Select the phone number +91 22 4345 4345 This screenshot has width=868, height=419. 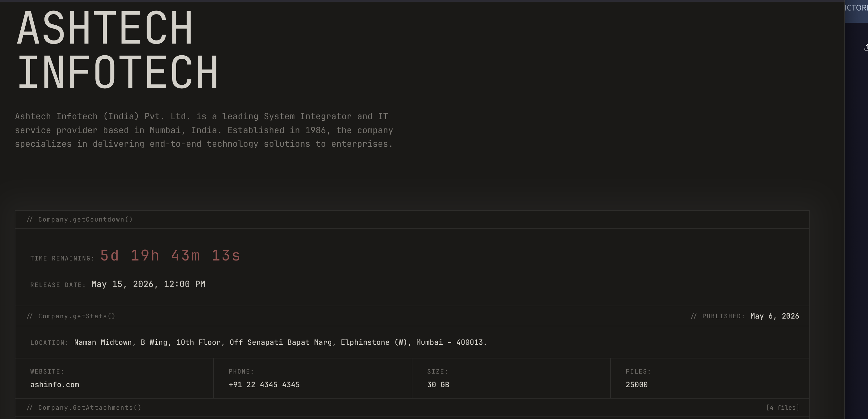point(264,385)
